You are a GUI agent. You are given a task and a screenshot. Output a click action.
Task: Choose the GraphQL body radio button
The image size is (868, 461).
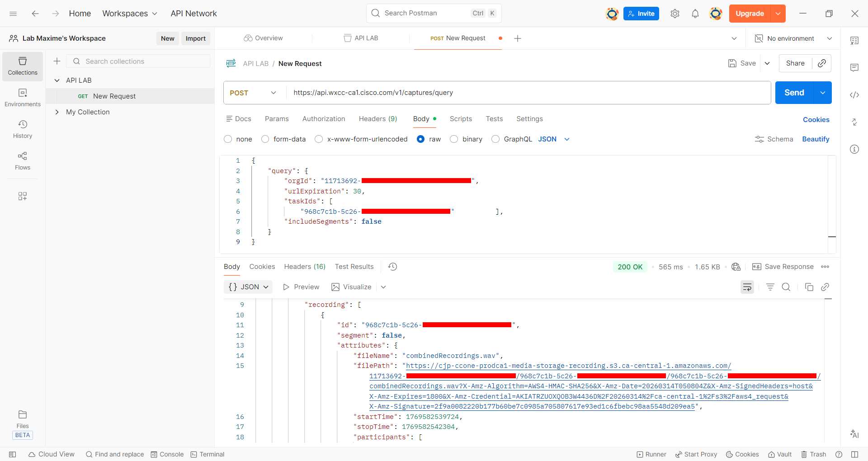(495, 139)
